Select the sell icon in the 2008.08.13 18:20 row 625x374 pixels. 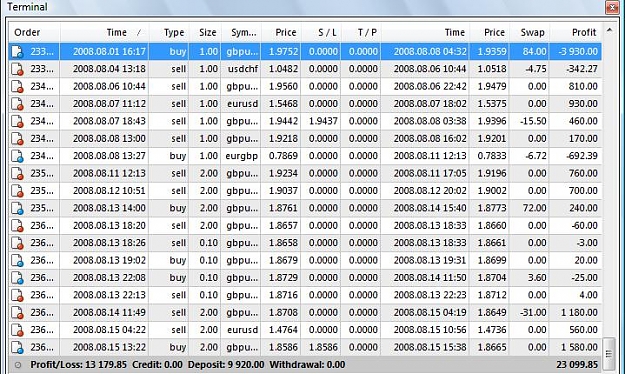(17, 226)
